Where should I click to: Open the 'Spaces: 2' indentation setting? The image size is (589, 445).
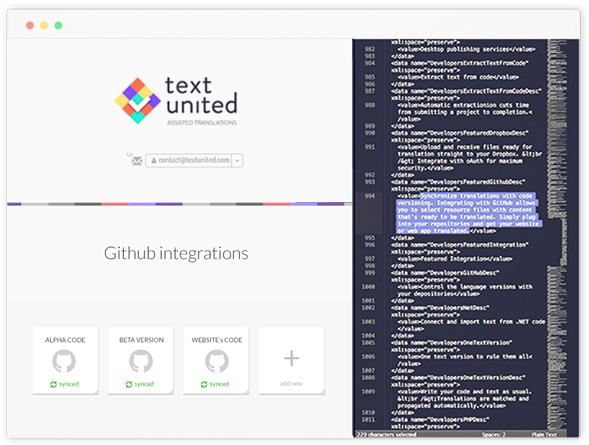click(x=493, y=434)
